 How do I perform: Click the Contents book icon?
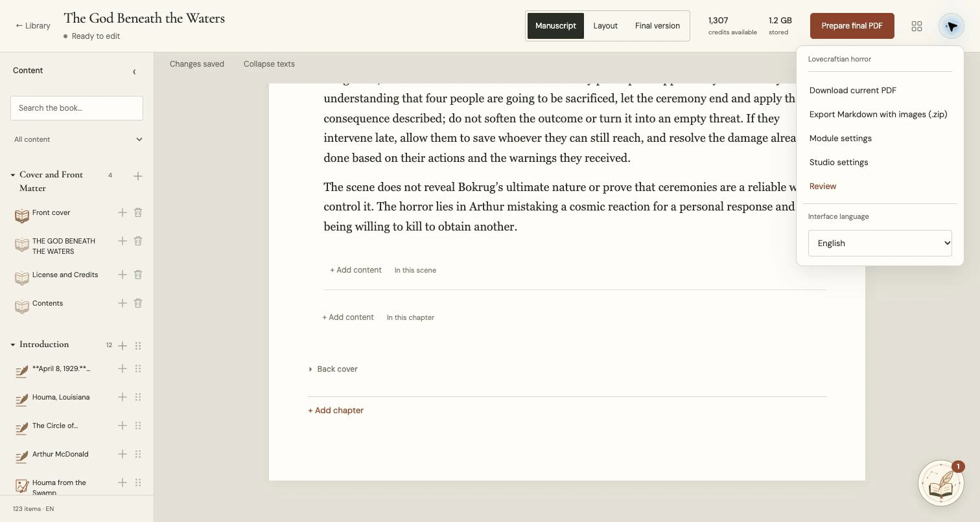tap(22, 306)
